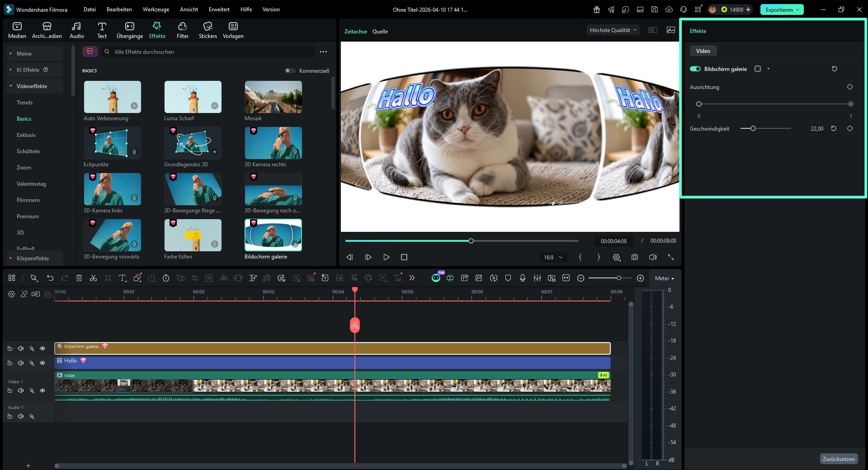Screen dimensions: 868x470
Task: Delete the selected clip with trash icon
Action: pos(79,278)
